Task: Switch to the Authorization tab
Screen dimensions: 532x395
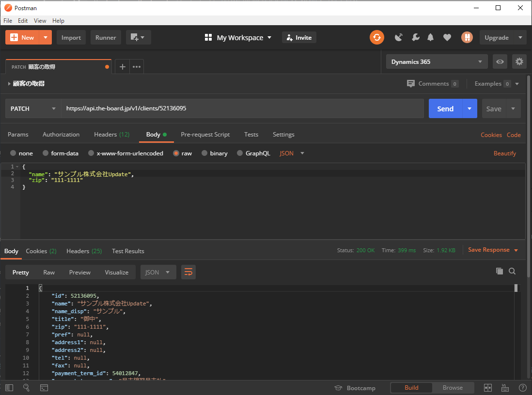Action: coord(61,135)
